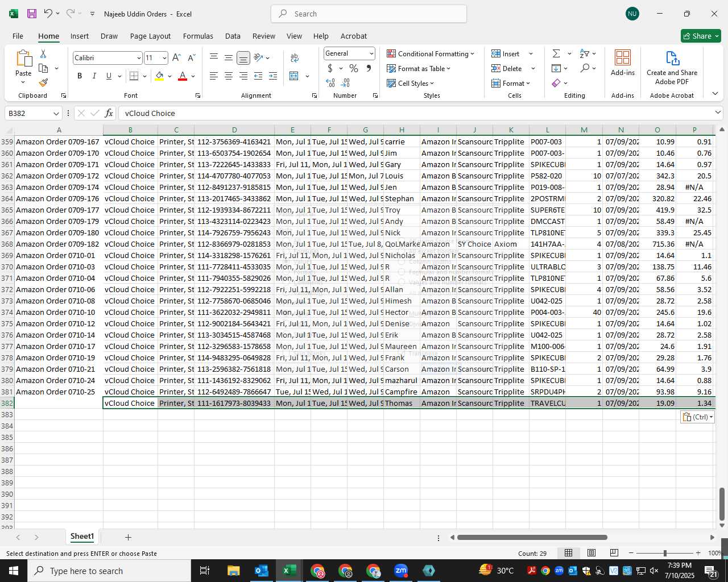Screen dimensions: 728x582
Task: Click Create and Share Adobe PDF
Action: 672,68
